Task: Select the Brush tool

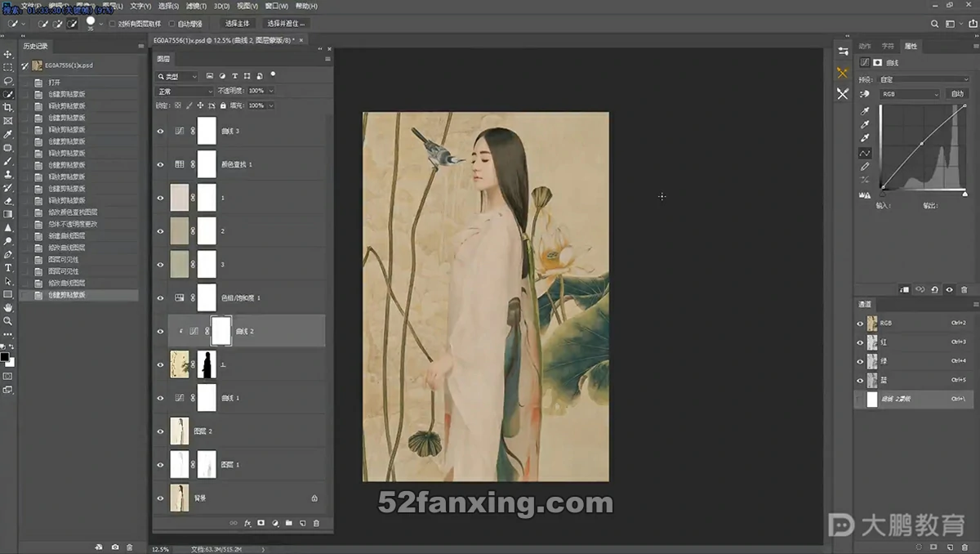Action: coord(8,161)
